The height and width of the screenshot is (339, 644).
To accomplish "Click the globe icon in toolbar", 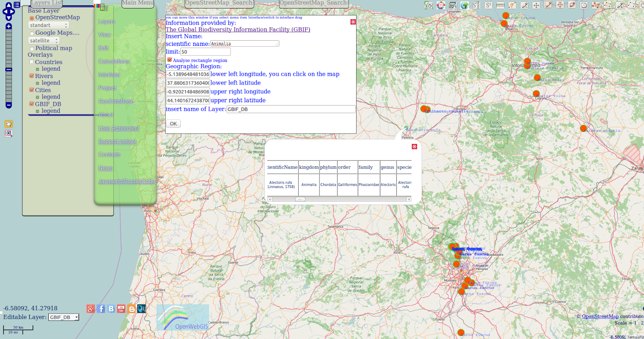I will 464,5.
